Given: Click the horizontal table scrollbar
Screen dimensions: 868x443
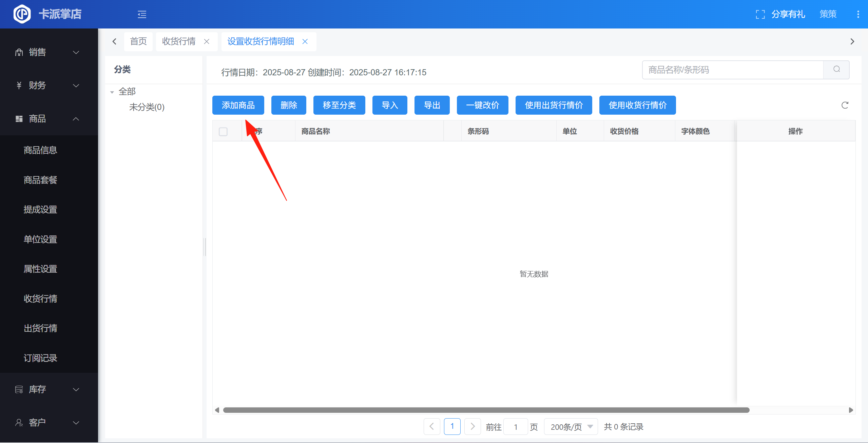Looking at the screenshot, I should 486,410.
